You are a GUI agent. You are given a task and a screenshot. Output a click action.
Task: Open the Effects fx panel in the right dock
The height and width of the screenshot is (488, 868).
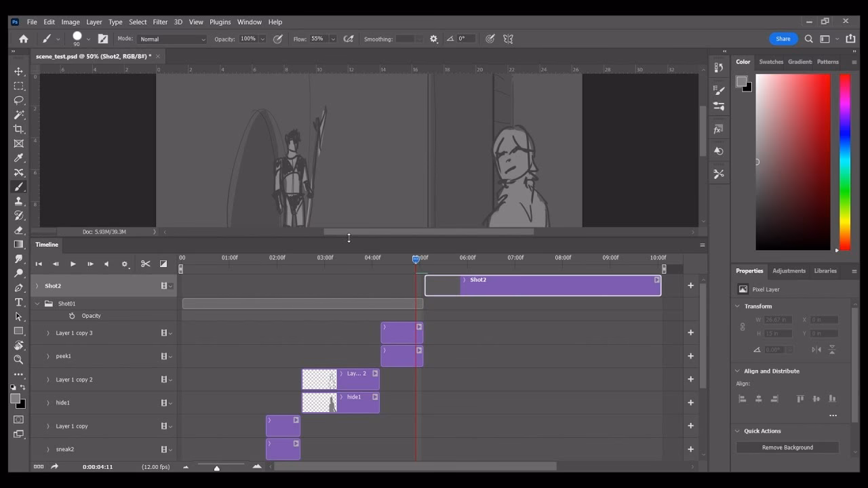pyautogui.click(x=718, y=128)
